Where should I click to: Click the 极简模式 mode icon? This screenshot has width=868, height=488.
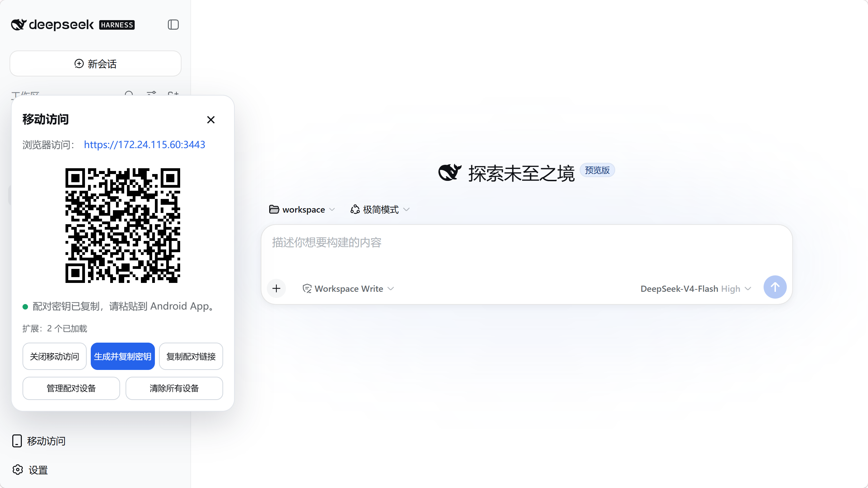point(355,209)
